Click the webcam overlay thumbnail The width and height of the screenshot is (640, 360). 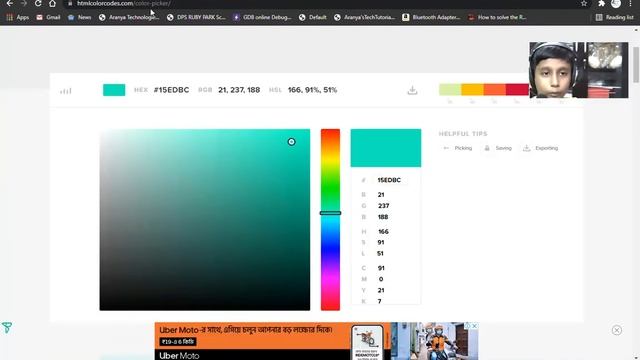tap(579, 70)
